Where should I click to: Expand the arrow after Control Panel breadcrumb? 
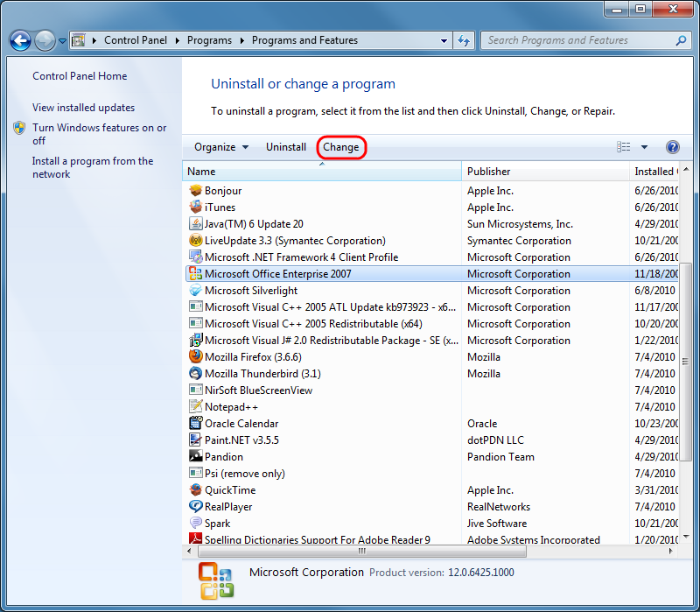[x=178, y=40]
